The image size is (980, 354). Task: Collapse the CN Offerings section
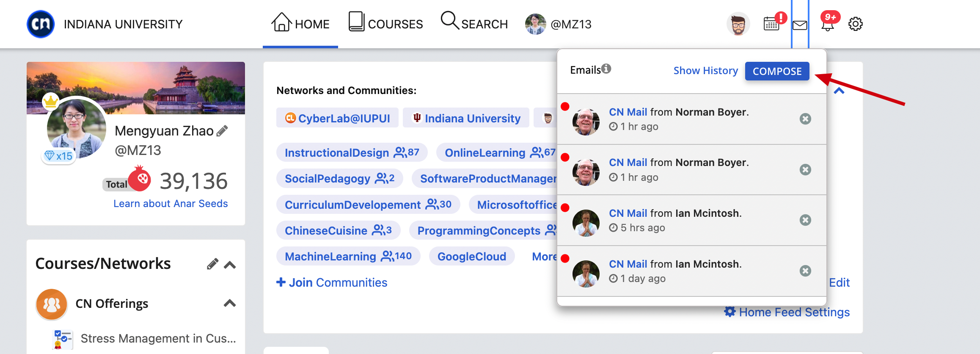(230, 303)
